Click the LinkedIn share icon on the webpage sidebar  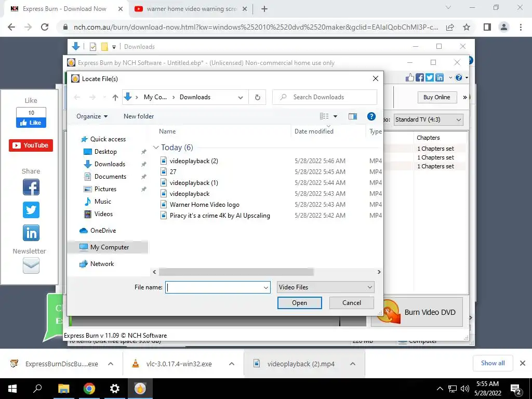(31, 233)
